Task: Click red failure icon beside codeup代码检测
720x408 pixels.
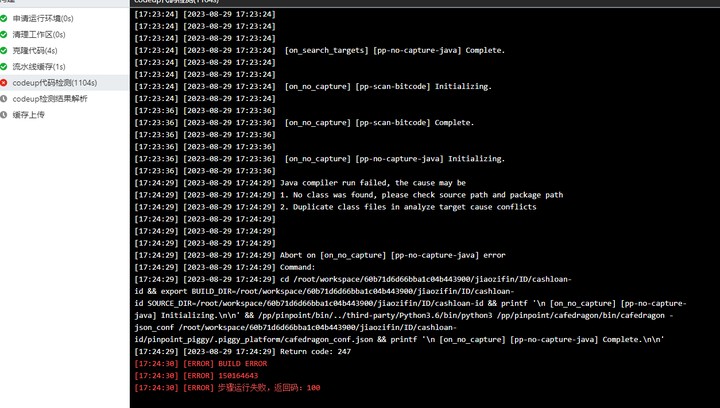Action: click(x=4, y=83)
